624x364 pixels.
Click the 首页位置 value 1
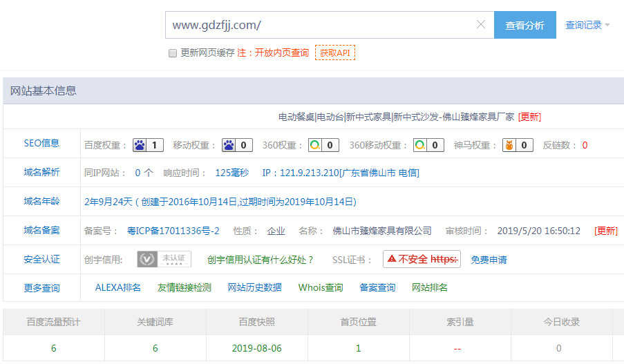[358, 348]
